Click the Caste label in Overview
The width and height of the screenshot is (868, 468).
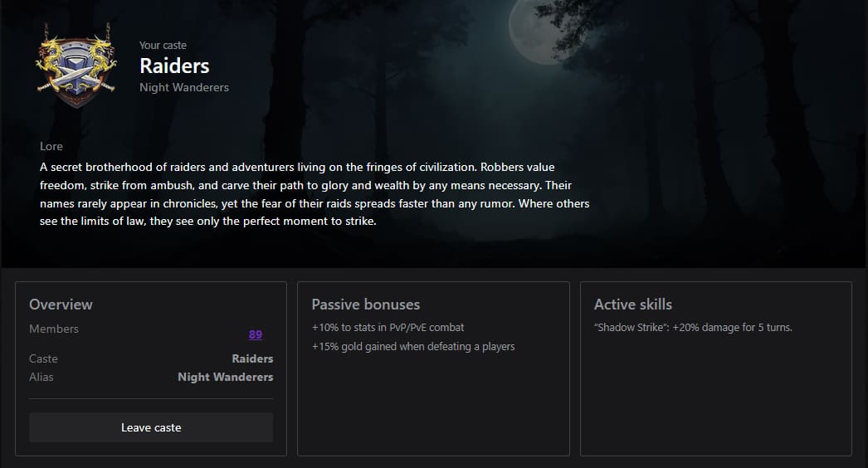click(x=43, y=358)
